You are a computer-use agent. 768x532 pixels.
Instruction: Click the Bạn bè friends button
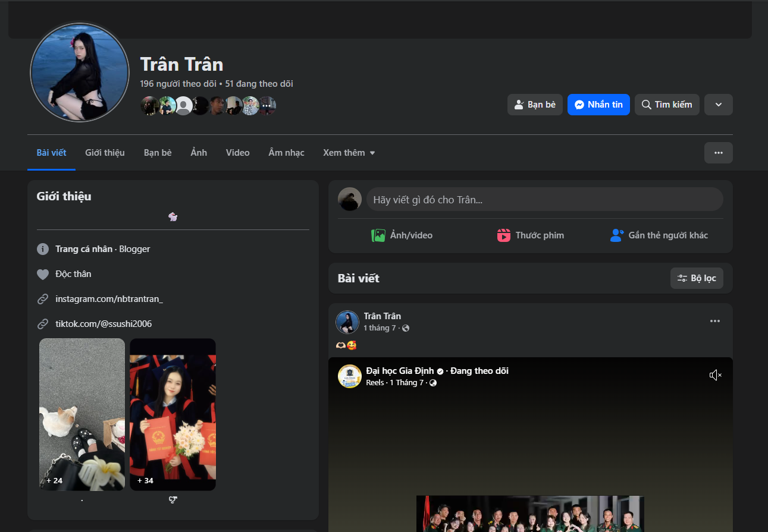point(535,105)
